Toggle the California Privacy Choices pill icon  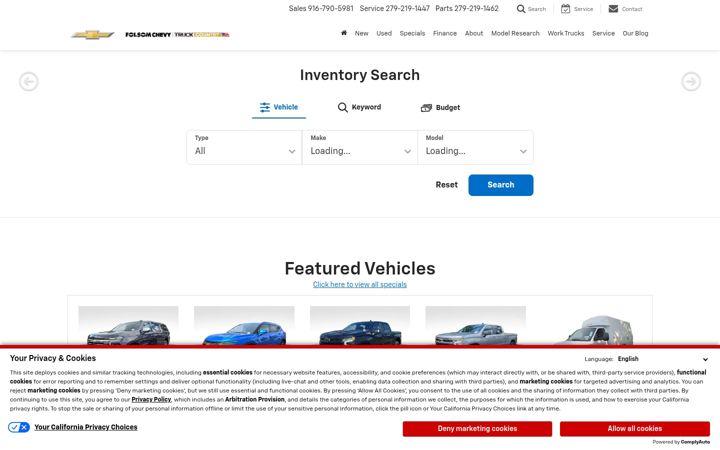tap(19, 428)
